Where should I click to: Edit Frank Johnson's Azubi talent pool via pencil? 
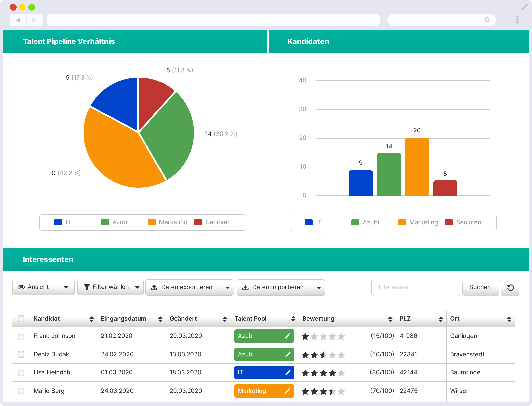287,336
